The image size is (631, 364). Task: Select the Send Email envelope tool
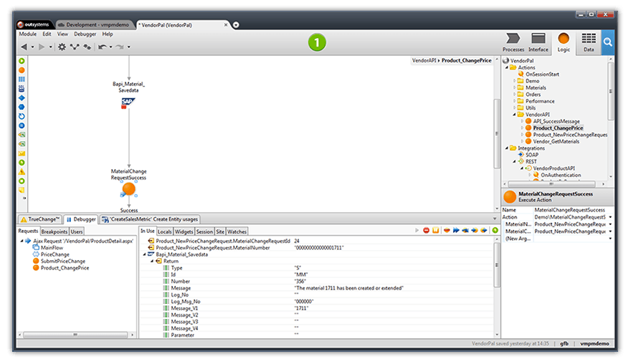tap(22, 153)
